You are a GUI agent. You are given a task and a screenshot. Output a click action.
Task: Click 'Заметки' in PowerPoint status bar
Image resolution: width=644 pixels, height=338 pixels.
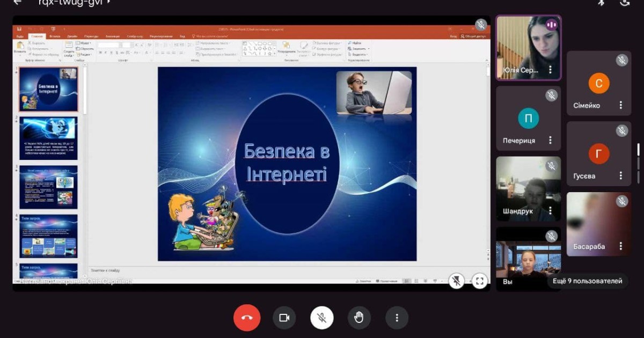(x=363, y=281)
